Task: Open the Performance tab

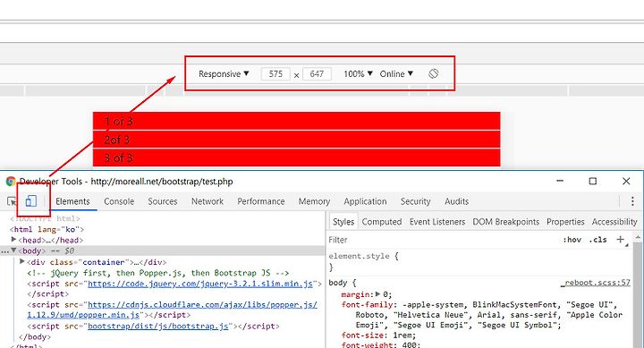Action: pos(261,201)
